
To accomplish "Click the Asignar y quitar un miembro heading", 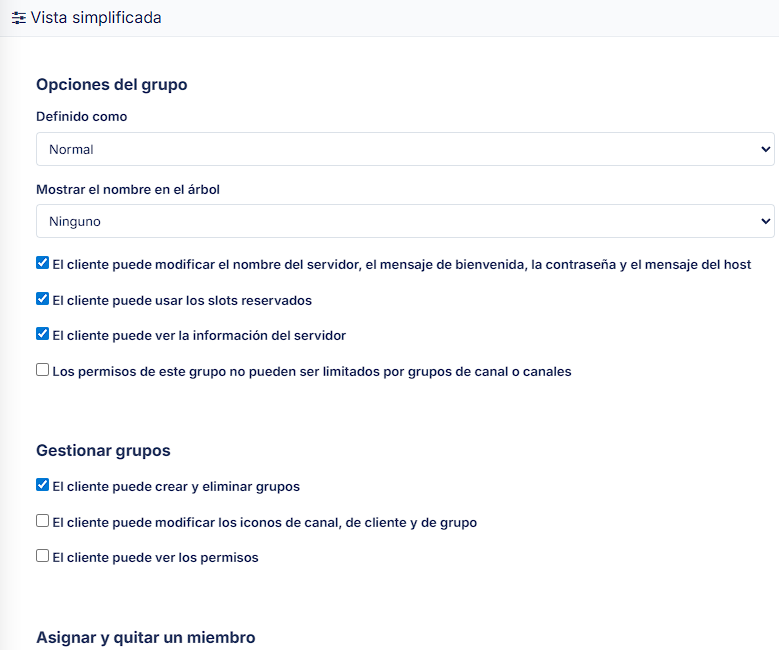I will click(x=145, y=637).
